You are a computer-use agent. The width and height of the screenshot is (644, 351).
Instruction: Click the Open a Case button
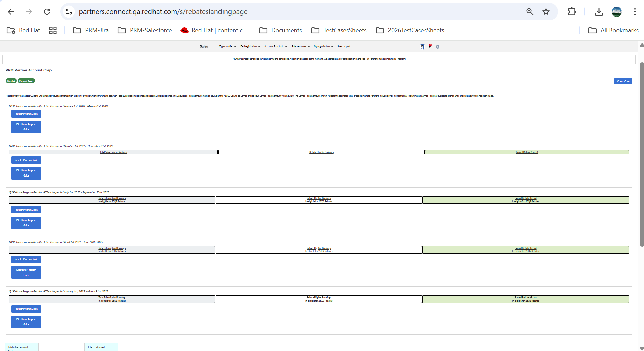(623, 82)
